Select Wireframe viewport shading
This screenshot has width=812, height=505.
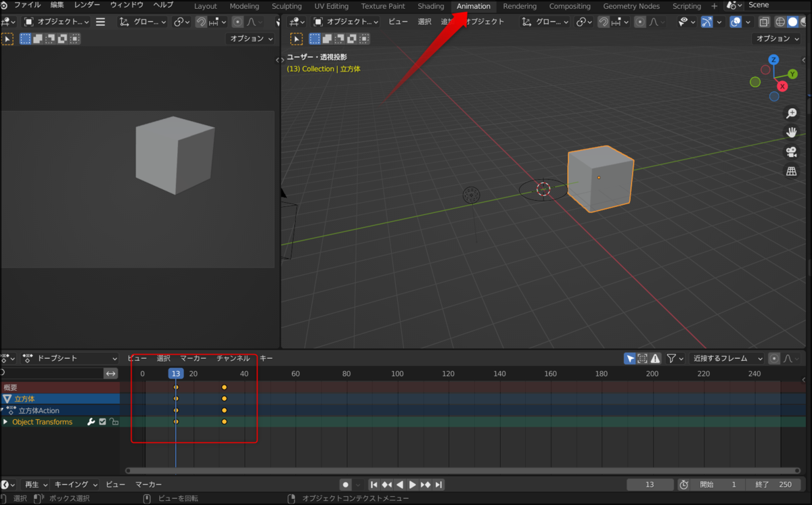point(780,22)
